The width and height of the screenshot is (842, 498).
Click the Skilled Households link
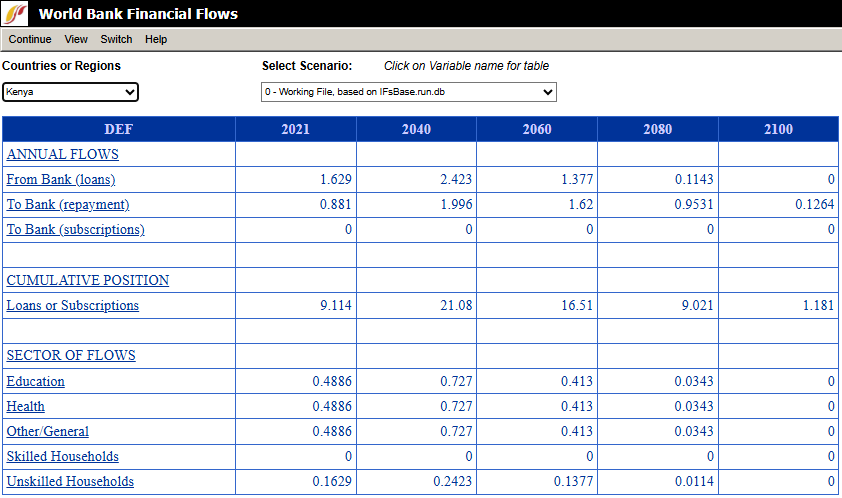(x=62, y=457)
